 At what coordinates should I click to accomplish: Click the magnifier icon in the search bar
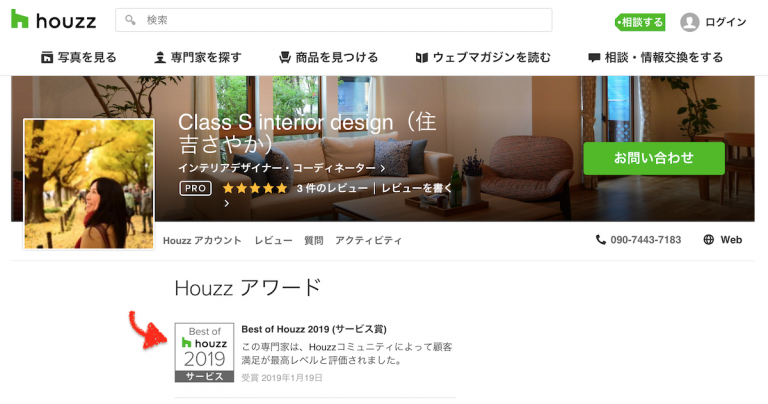130,20
